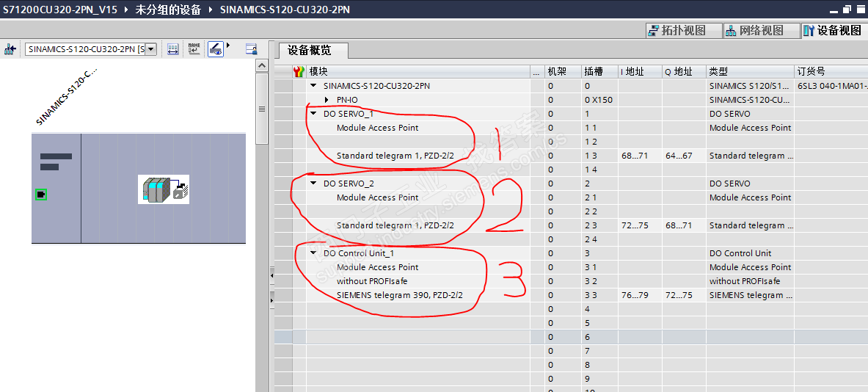
Task: Click I address cell 72...75
Action: pyautogui.click(x=640, y=225)
